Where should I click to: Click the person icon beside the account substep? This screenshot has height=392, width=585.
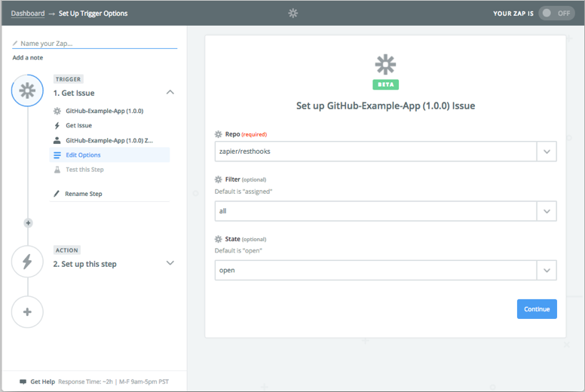(x=57, y=140)
